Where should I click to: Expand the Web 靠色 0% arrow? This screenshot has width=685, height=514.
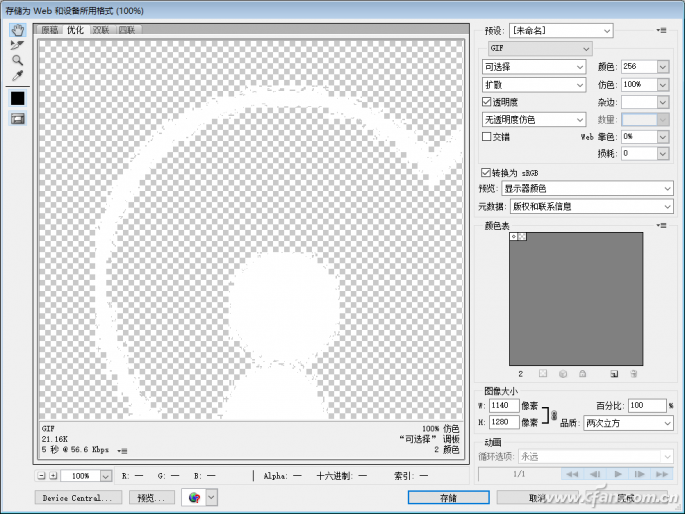(x=663, y=137)
